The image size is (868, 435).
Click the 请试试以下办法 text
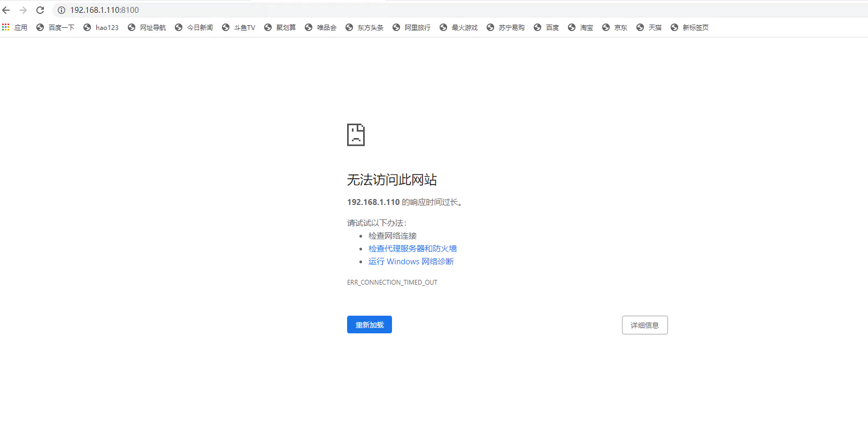pos(377,223)
